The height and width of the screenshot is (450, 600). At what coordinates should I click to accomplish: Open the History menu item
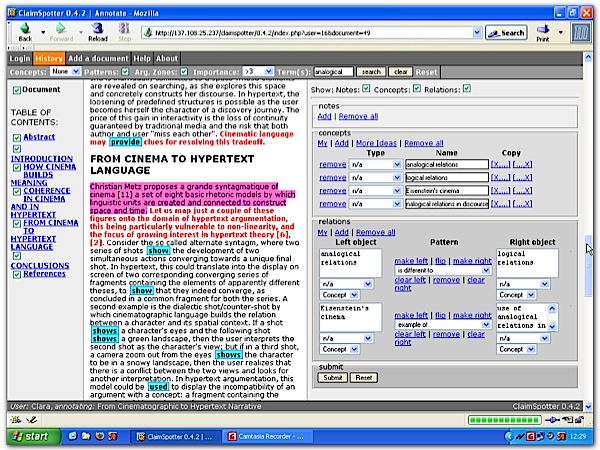[x=49, y=59]
